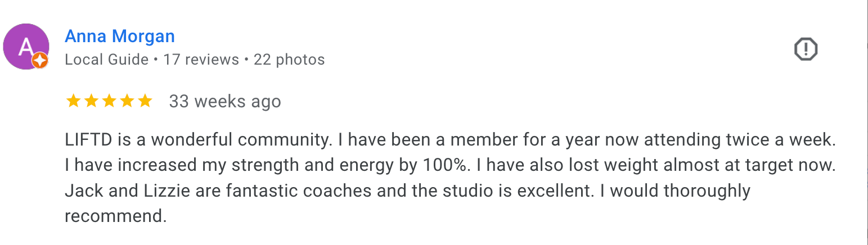Click the orange Local Guide badge
This screenshot has height=245, width=868.
pyautogui.click(x=40, y=61)
